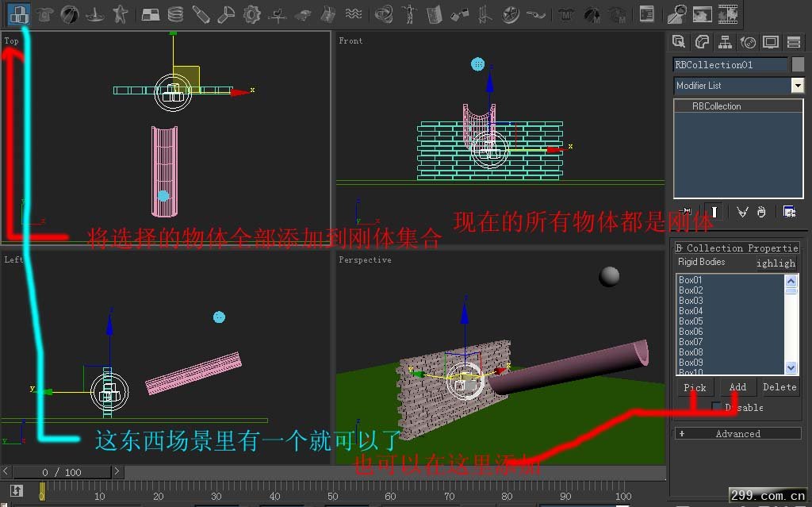Click the object color swatch
The image size is (812, 507).
click(798, 64)
